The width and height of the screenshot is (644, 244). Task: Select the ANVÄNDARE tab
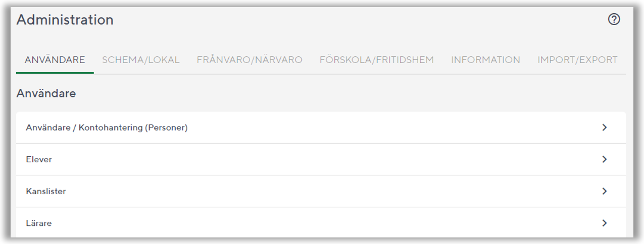point(55,60)
